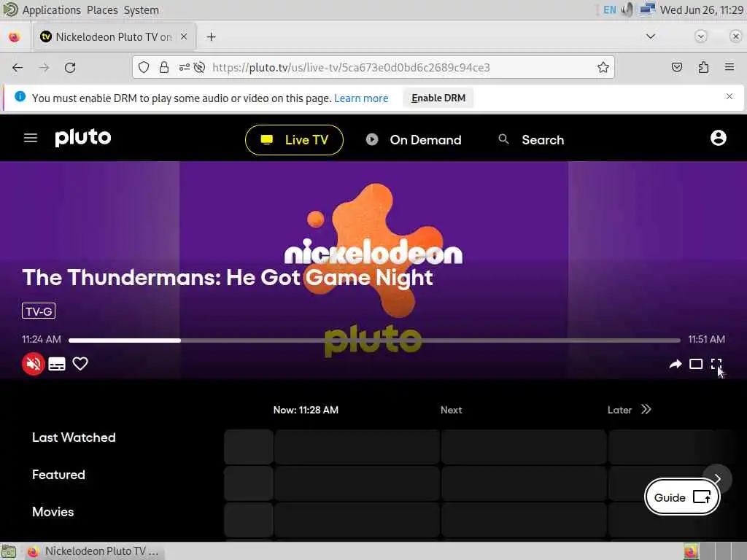The image size is (747, 560).
Task: Click The Thundermans episode title
Action: 228,278
